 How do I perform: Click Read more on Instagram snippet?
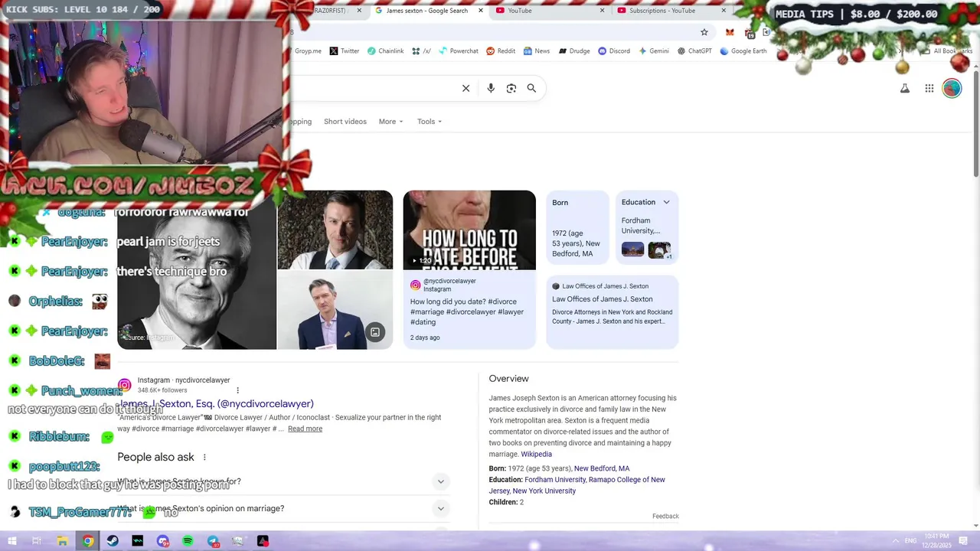(305, 429)
